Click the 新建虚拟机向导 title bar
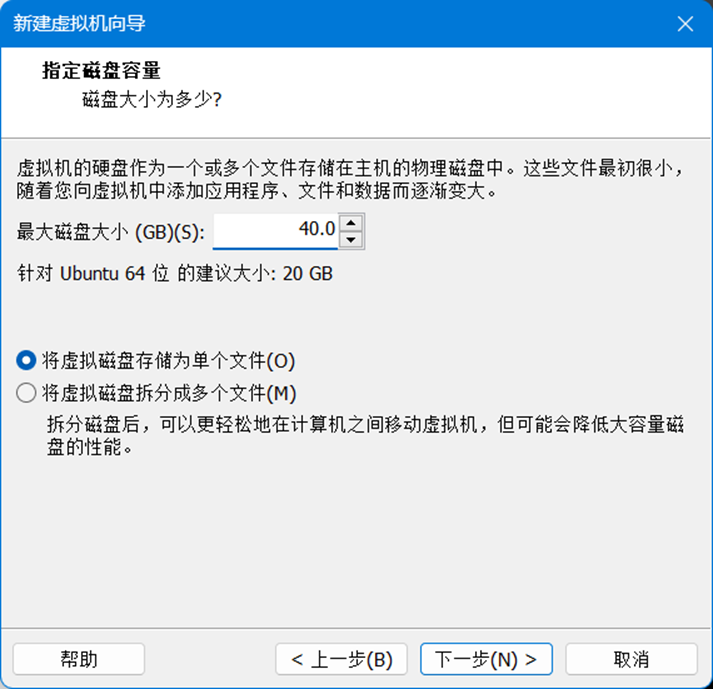 click(x=336, y=24)
